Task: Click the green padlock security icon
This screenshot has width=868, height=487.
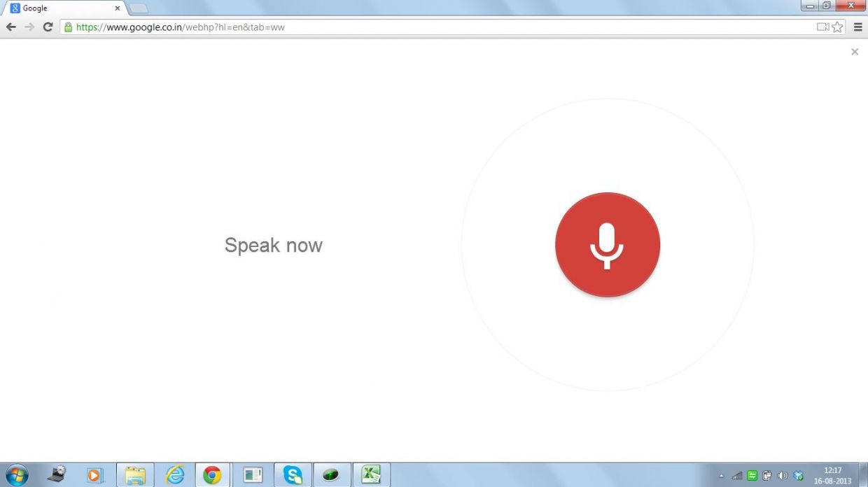Action: [x=68, y=27]
